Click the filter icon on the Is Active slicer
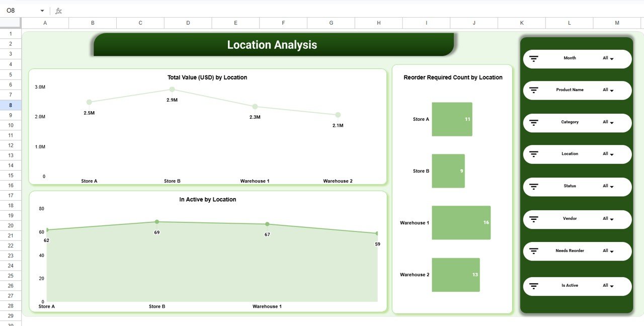Image resolution: width=644 pixels, height=326 pixels. point(534,286)
